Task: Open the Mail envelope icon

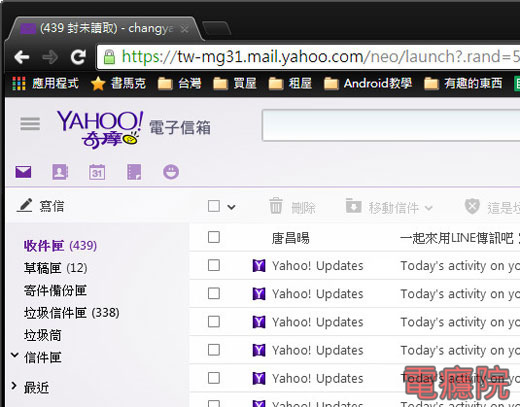Action: (x=23, y=172)
